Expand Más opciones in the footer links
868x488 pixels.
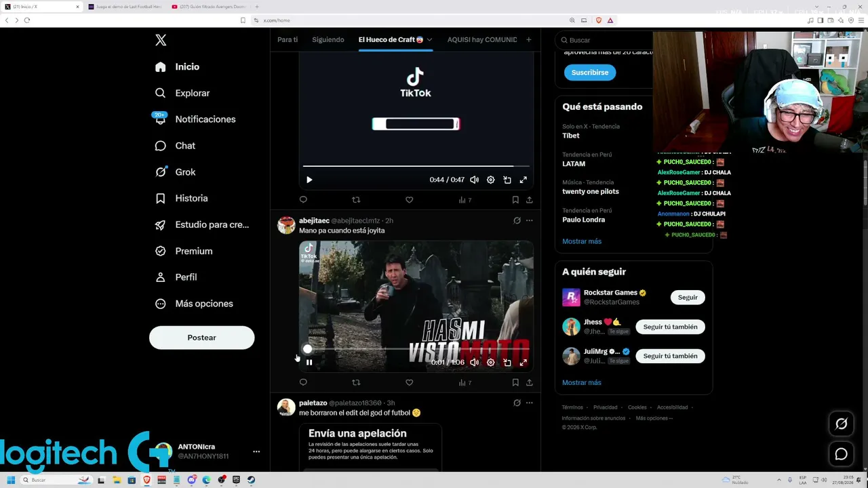pos(654,418)
